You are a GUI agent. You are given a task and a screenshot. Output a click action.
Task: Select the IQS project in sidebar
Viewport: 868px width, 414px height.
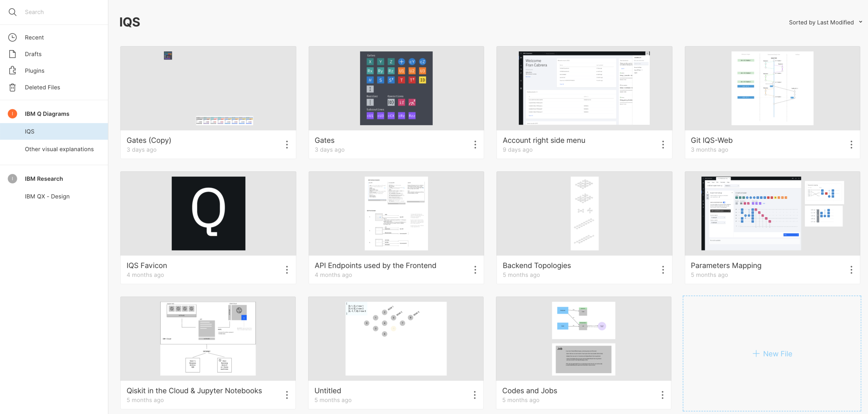pyautogui.click(x=30, y=131)
